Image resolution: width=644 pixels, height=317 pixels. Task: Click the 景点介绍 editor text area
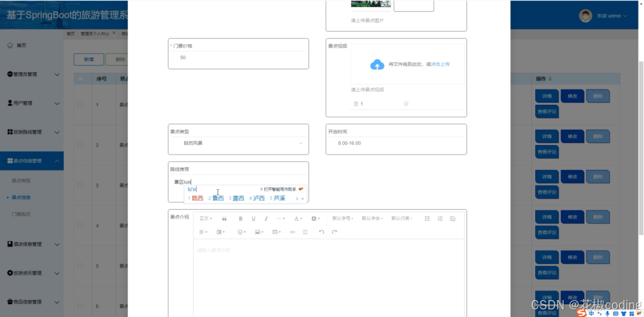329,277
